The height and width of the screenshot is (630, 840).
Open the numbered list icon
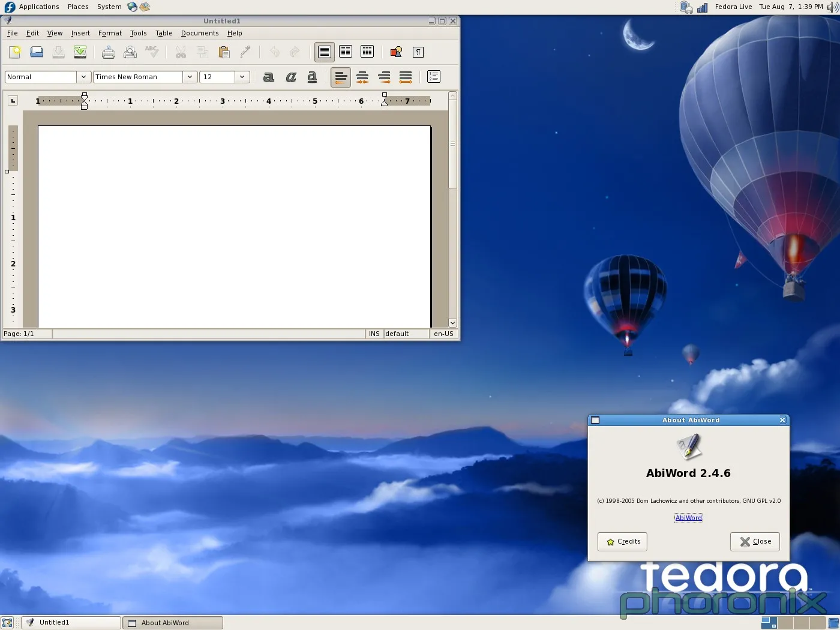(x=434, y=77)
